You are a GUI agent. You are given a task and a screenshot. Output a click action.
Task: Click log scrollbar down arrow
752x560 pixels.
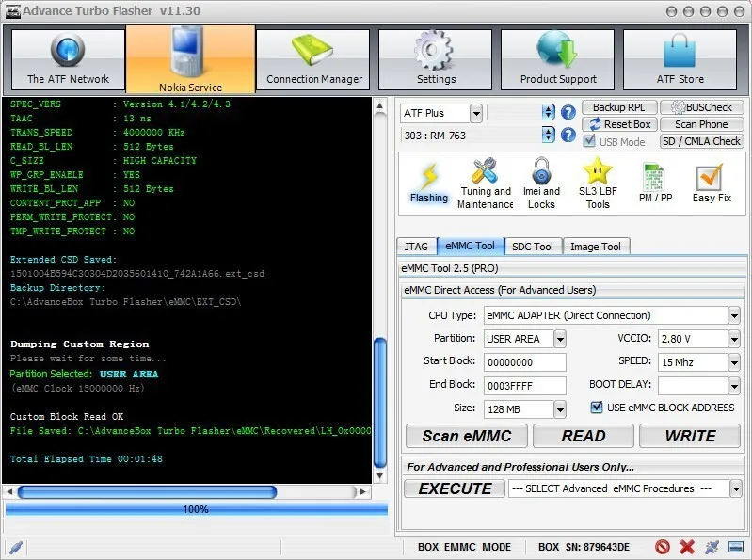click(x=380, y=476)
